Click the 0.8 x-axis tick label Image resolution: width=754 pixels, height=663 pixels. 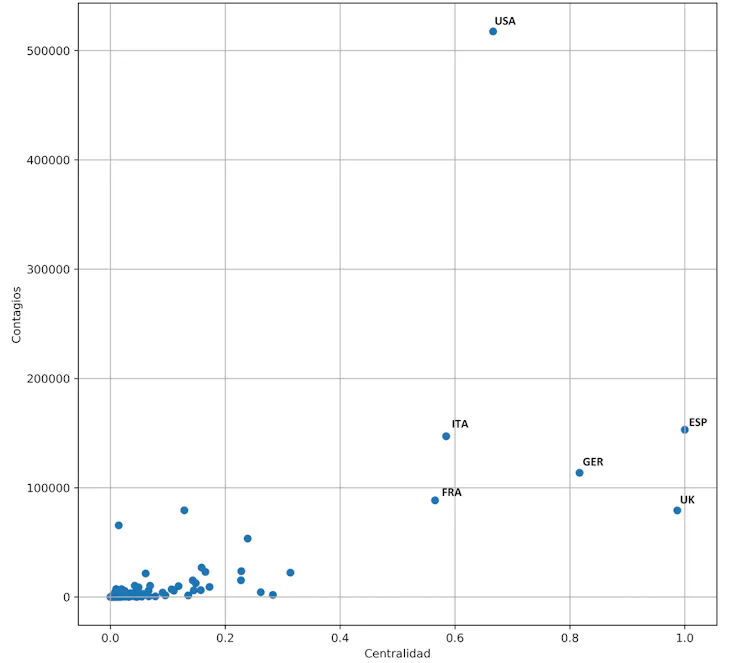click(570, 636)
